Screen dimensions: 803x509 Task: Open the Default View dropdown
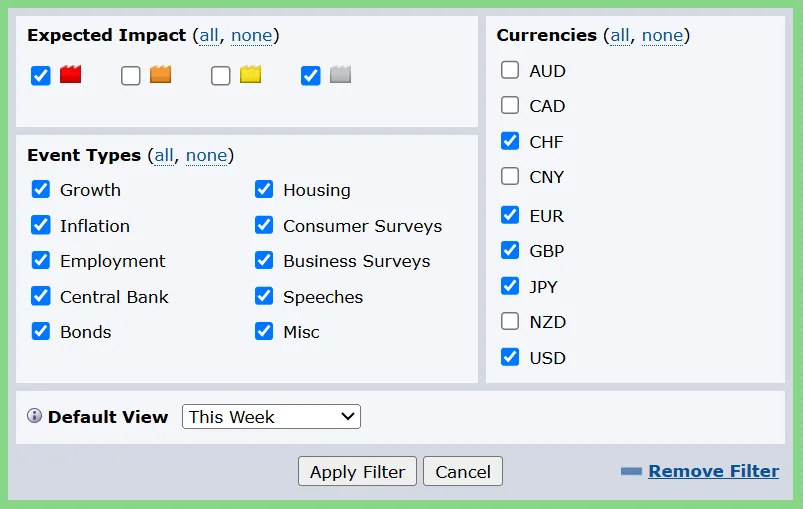pos(271,417)
